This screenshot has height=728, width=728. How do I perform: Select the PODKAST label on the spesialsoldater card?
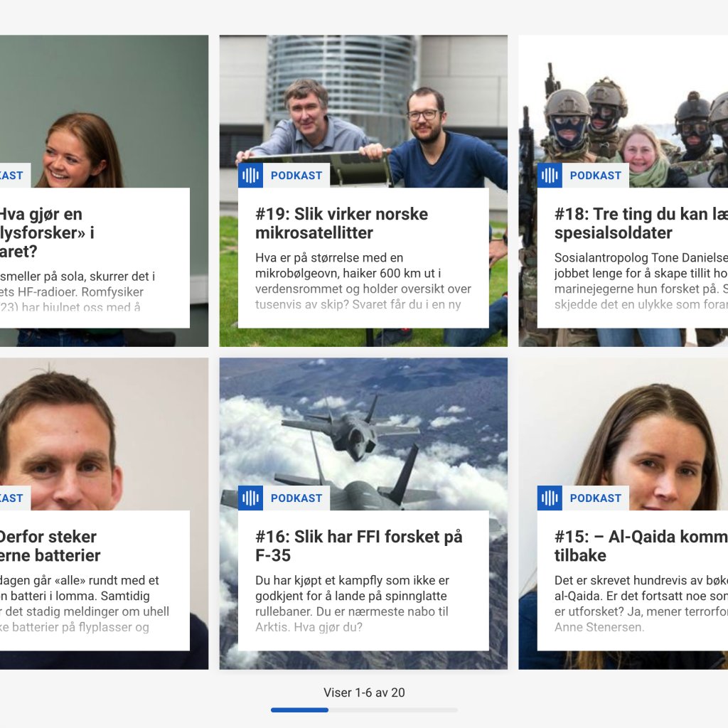coord(596,176)
